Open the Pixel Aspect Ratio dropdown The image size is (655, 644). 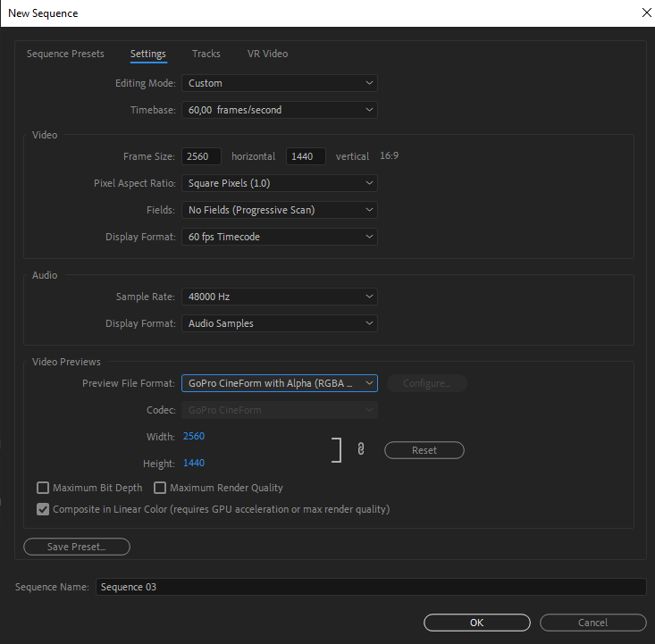[279, 183]
